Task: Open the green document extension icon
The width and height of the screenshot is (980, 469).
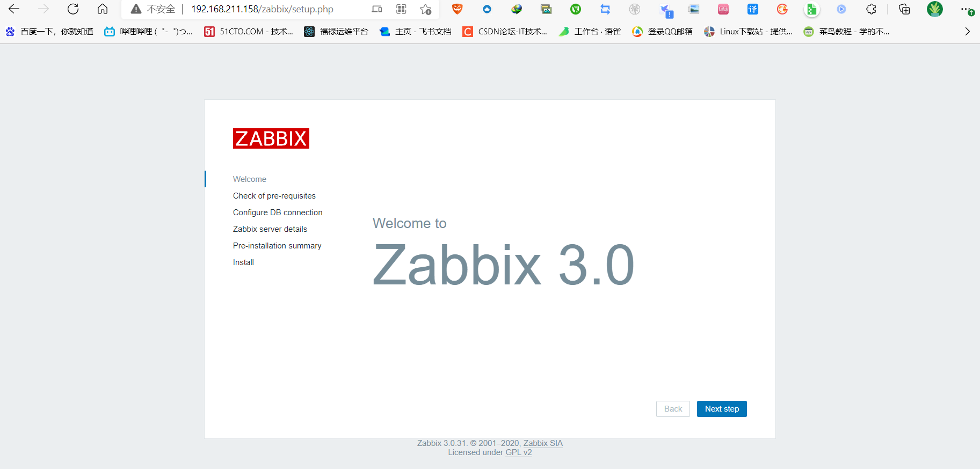Action: click(x=811, y=9)
